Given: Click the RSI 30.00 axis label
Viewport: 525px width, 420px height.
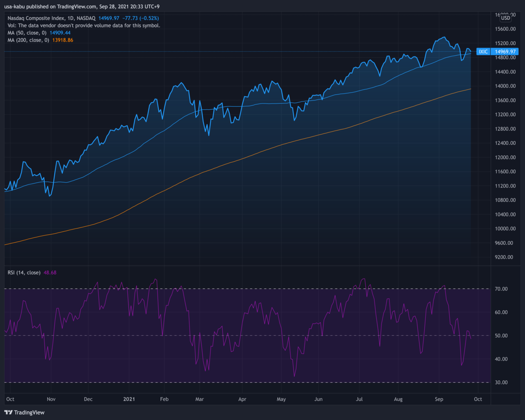Looking at the screenshot, I should [x=501, y=382].
